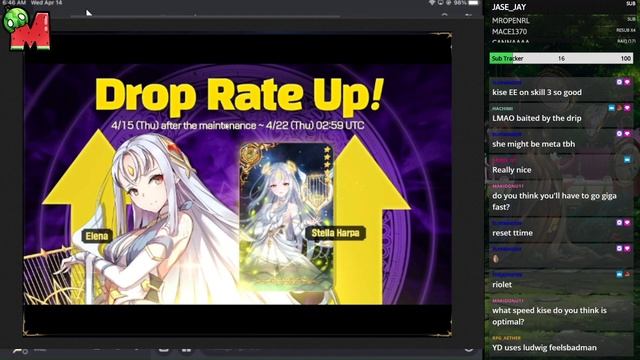Screen dimensions: 640x360
Task: Click the battery icon in the status bar
Action: tap(473, 2)
